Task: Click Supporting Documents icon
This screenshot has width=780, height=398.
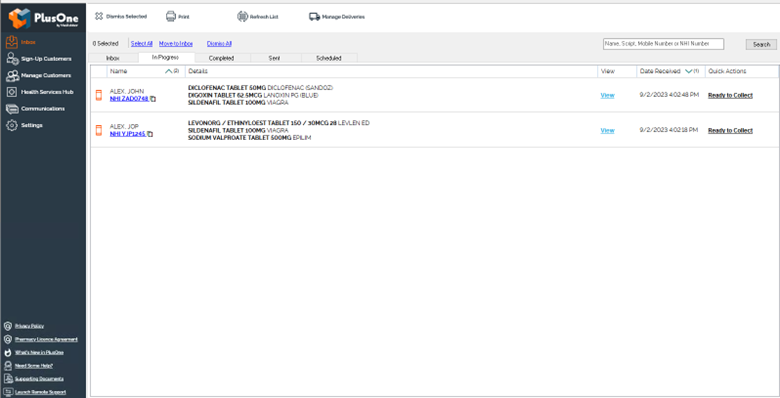Action: 7,379
